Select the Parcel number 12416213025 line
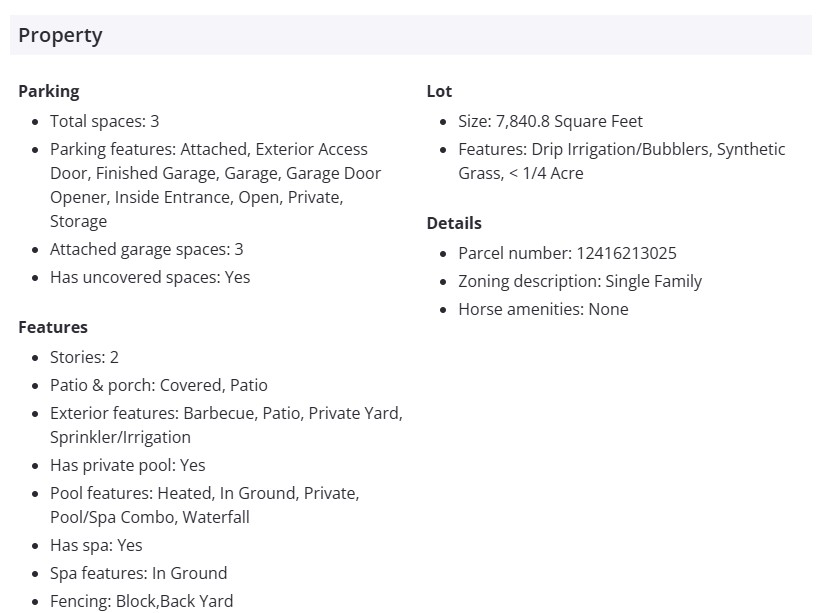Viewport: 820px width, 613px height. pos(567,253)
